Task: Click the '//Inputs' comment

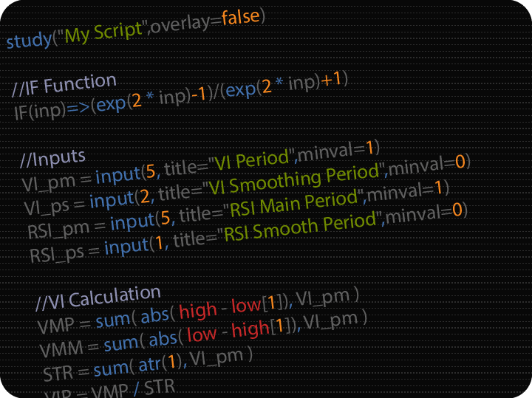Action: pos(52,159)
